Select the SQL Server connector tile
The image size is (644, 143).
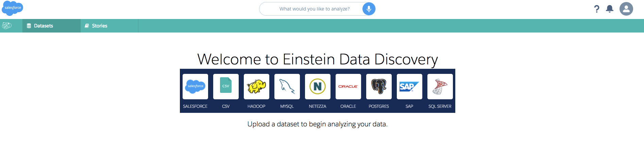point(440,86)
